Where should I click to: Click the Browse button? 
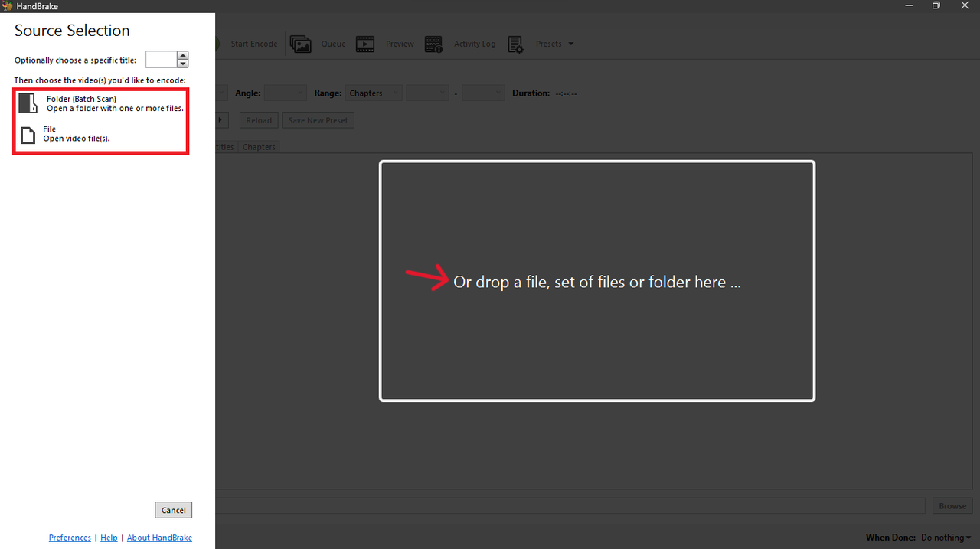click(x=952, y=506)
